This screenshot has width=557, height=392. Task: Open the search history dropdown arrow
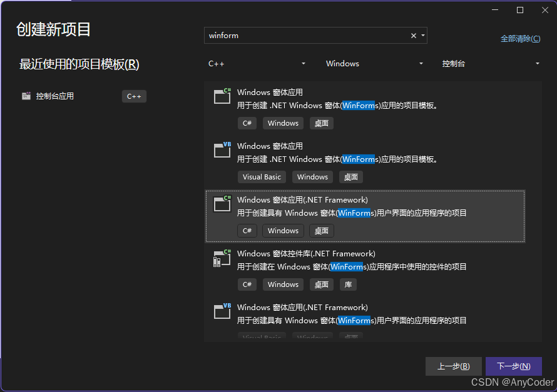pyautogui.click(x=422, y=36)
